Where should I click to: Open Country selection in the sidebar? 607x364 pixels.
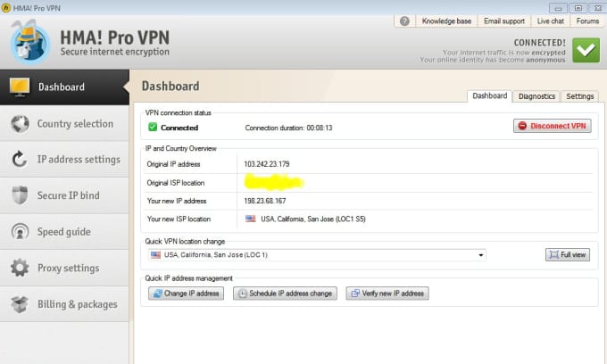tap(64, 124)
